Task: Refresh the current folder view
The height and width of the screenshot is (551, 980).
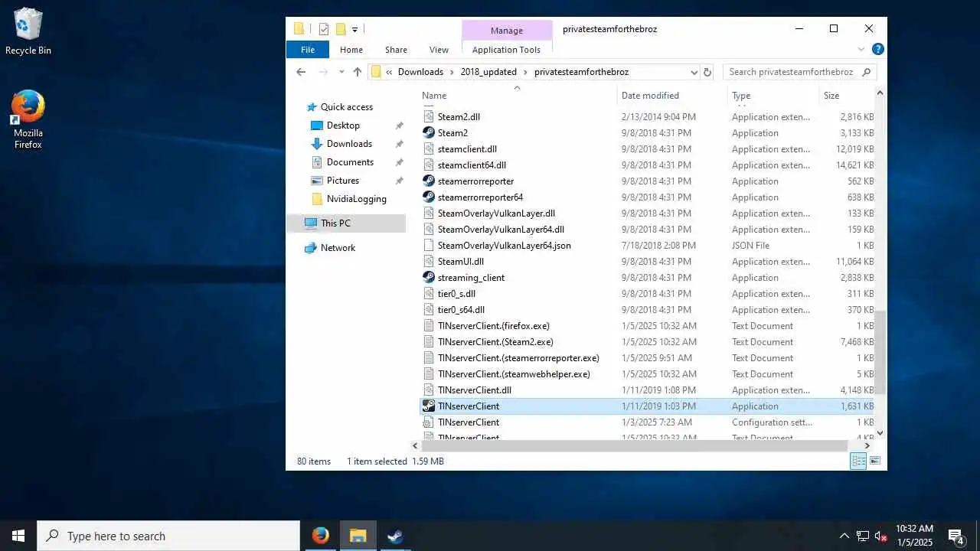Action: (x=707, y=72)
